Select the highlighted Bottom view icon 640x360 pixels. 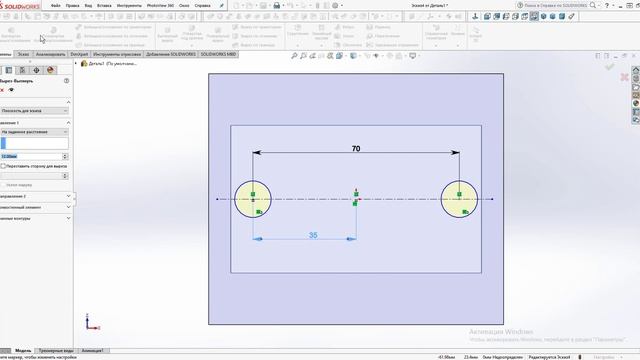tap(534, 16)
